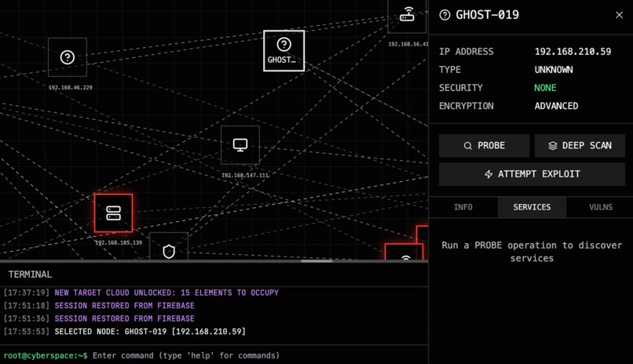The height and width of the screenshot is (364, 633).
Task: Click the IP address value 192.168.210.59
Action: tap(573, 52)
